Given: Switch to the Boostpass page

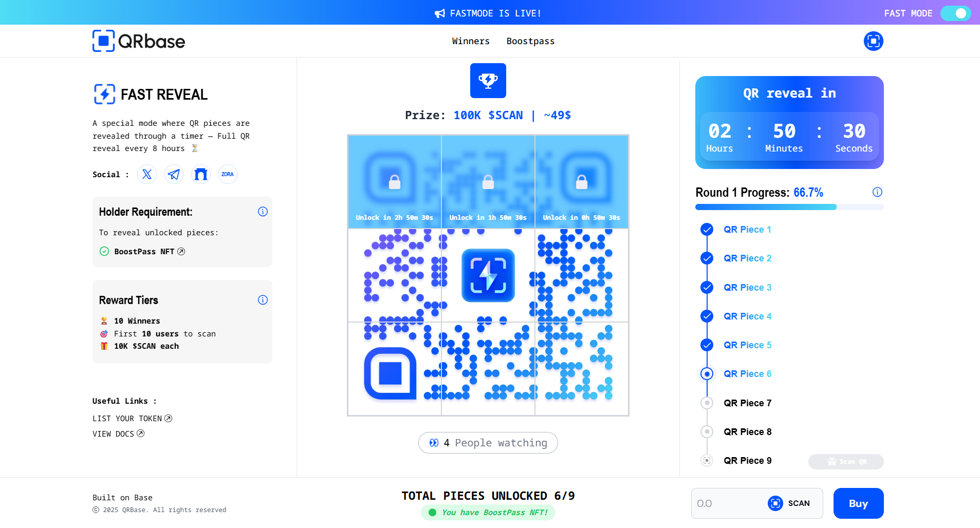Looking at the screenshot, I should (530, 41).
